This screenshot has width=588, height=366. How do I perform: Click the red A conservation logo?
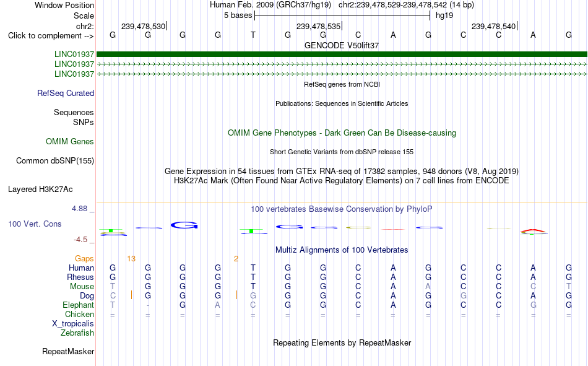[x=534, y=230]
